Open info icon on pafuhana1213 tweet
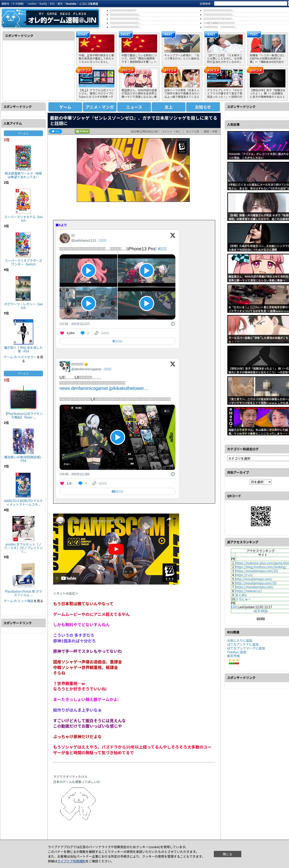The height and width of the screenshot is (868, 289). pyautogui.click(x=173, y=324)
